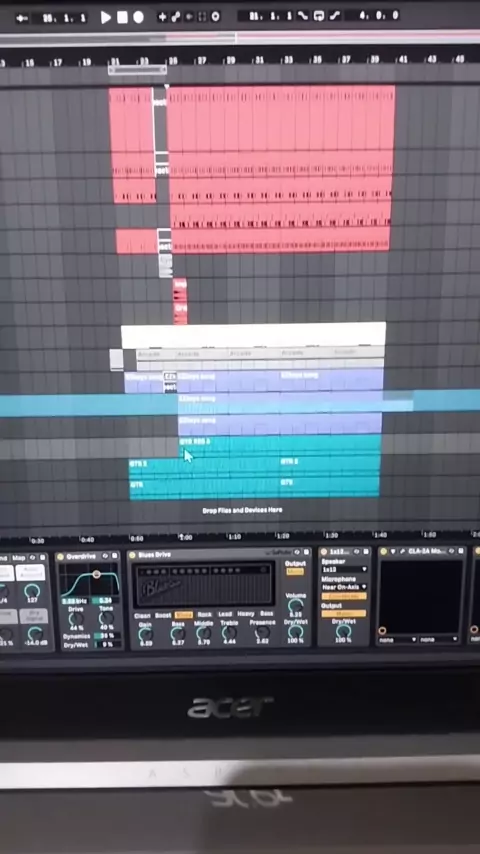Open the Microphone Near On-Axis dropdown
Screen dimensions: 480x854
[344, 587]
